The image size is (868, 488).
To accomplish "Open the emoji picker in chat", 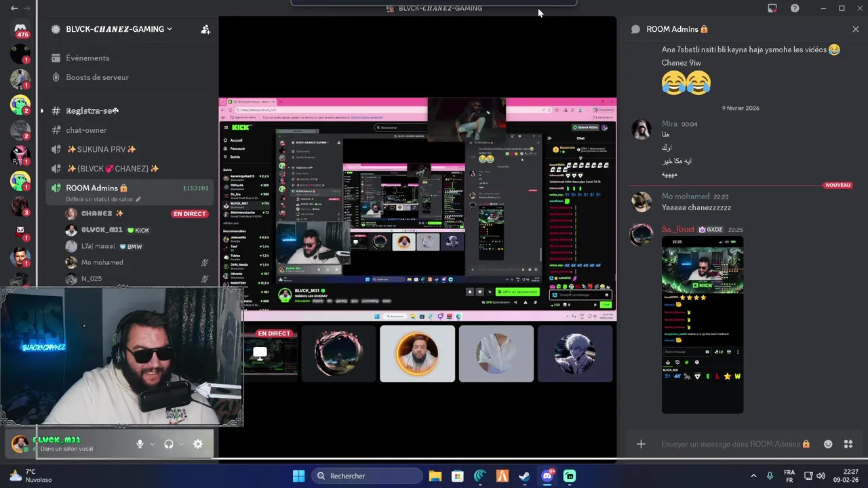I will (828, 444).
